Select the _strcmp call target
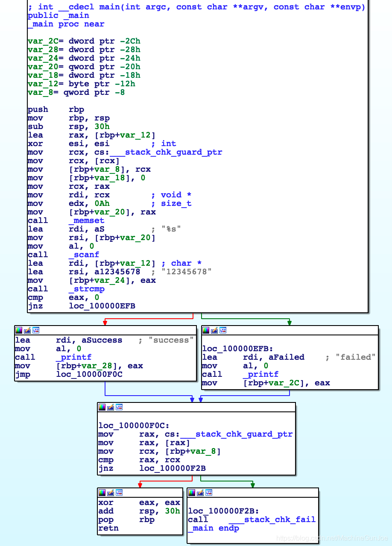This screenshot has width=392, height=546. [86, 289]
